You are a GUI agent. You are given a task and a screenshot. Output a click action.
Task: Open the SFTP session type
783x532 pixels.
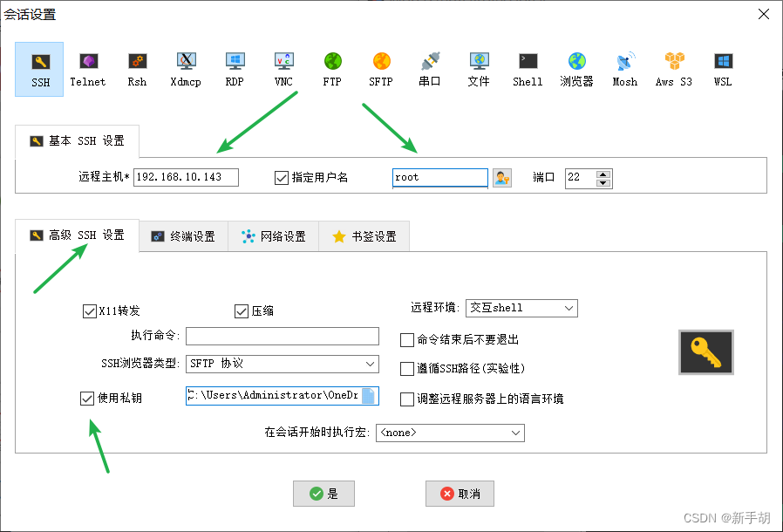(x=381, y=69)
